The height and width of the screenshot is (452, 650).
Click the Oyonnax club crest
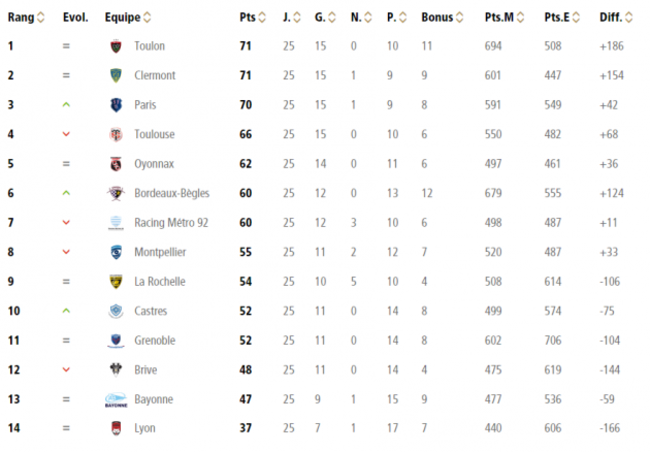(115, 164)
